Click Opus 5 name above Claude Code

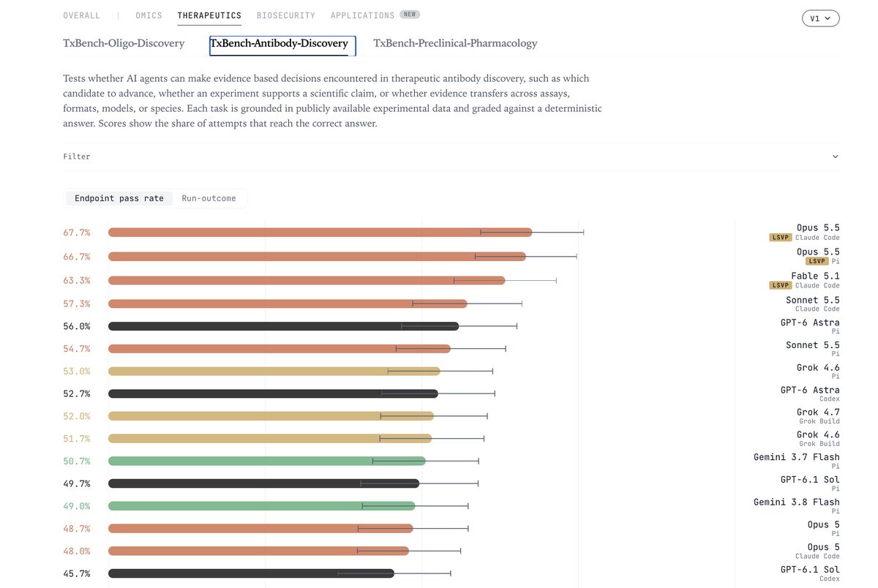click(x=824, y=547)
